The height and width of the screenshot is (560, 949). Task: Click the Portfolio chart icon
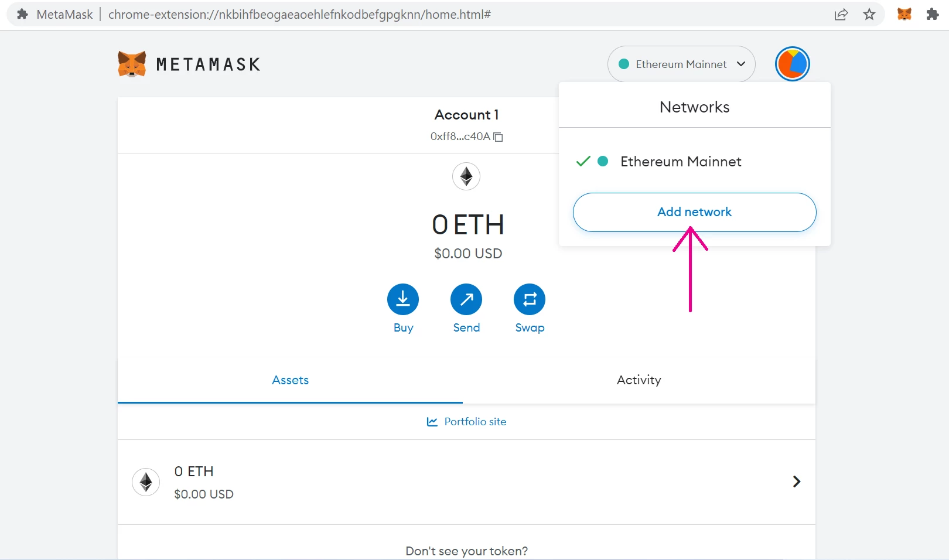pos(432,422)
